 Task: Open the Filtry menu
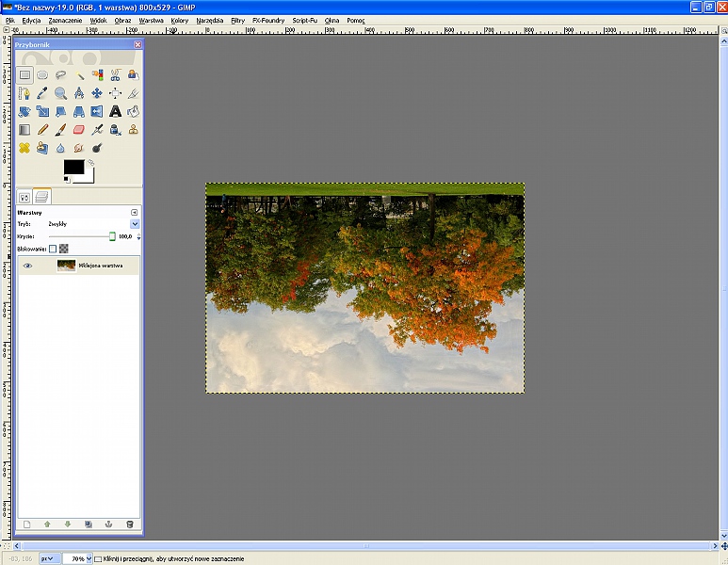pos(237,19)
